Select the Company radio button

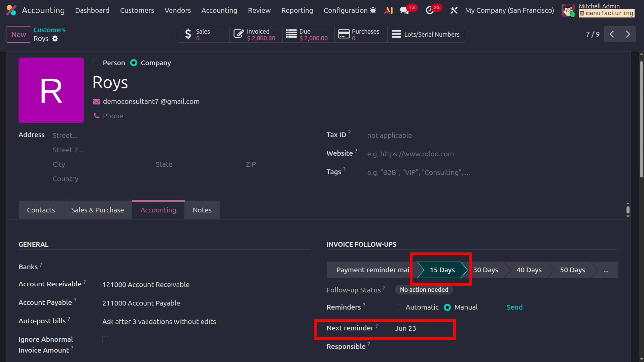click(x=134, y=63)
